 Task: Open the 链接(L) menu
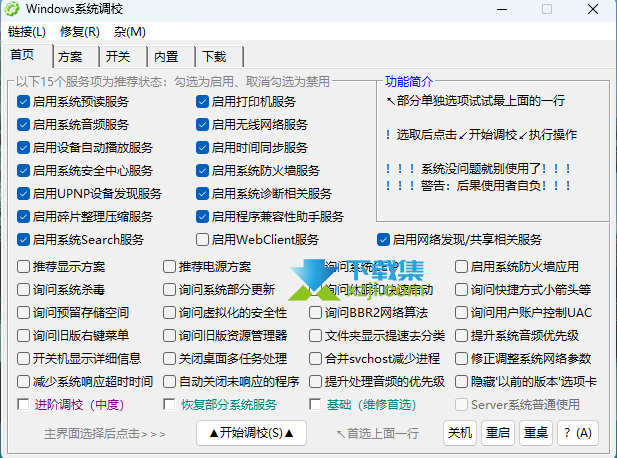click(27, 31)
